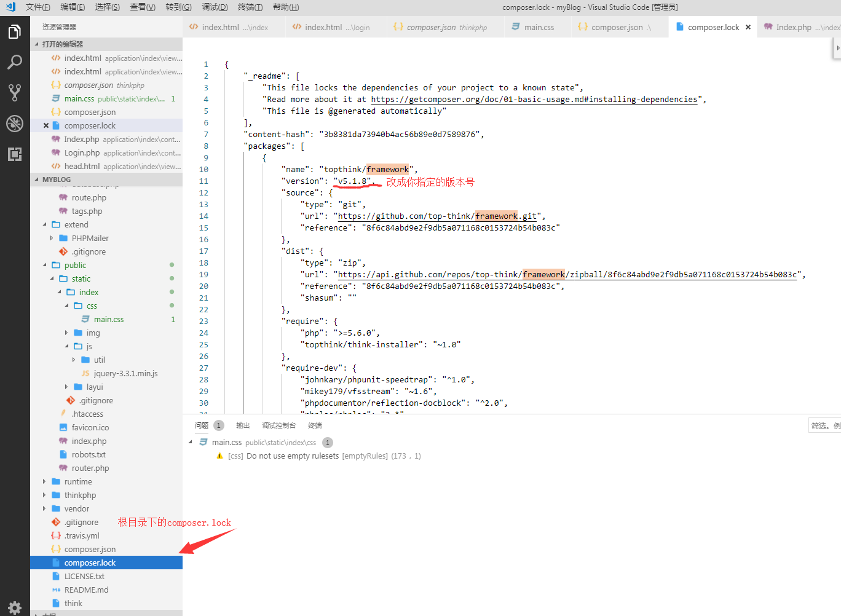Open the 帮助(H) menu
Image resolution: width=841 pixels, height=616 pixels.
pos(286,7)
